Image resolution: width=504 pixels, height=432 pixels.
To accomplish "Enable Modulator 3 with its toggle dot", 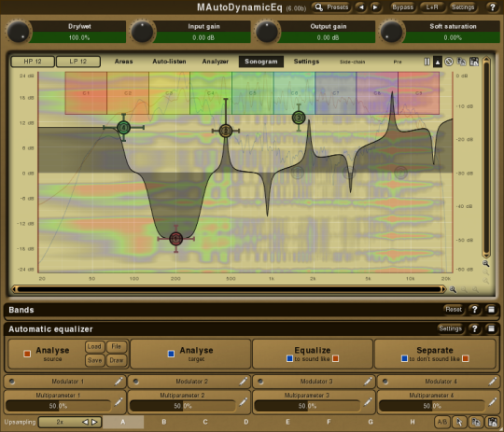I will (260, 382).
